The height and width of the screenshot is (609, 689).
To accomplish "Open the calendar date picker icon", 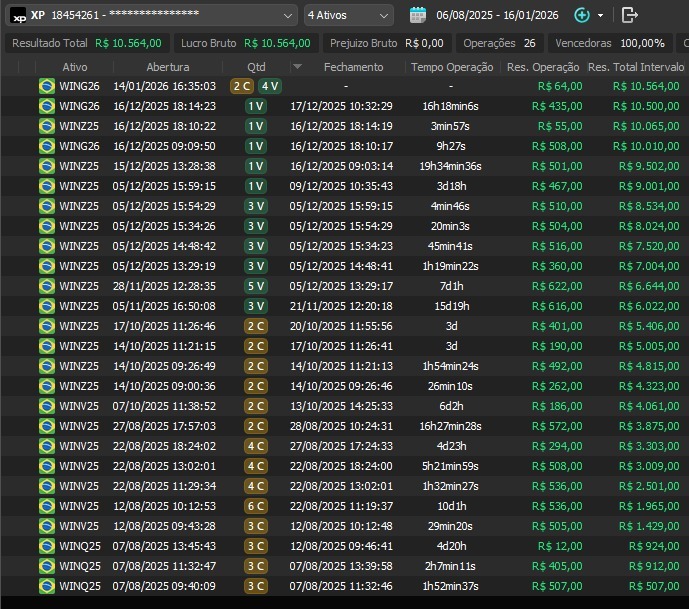I will (x=418, y=15).
